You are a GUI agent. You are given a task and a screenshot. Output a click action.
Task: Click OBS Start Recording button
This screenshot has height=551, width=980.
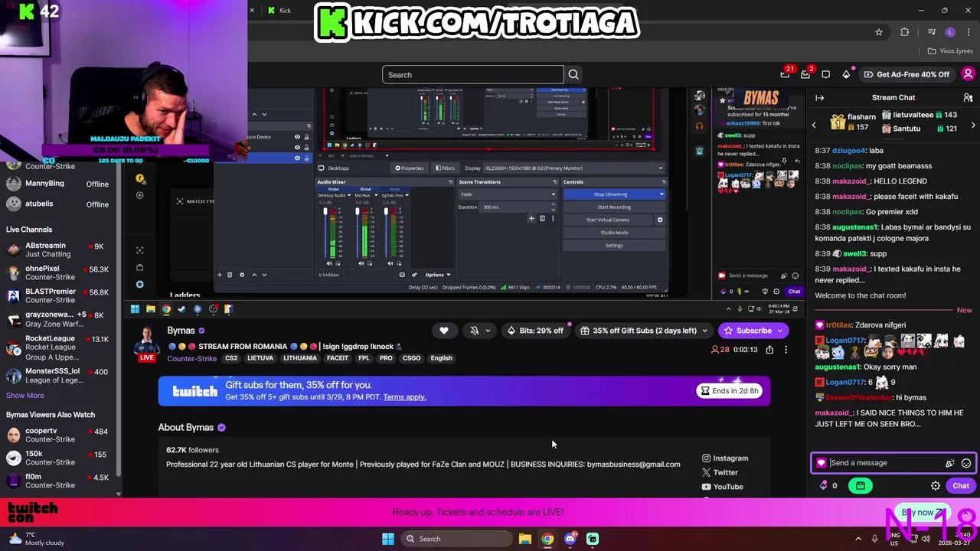coord(615,207)
